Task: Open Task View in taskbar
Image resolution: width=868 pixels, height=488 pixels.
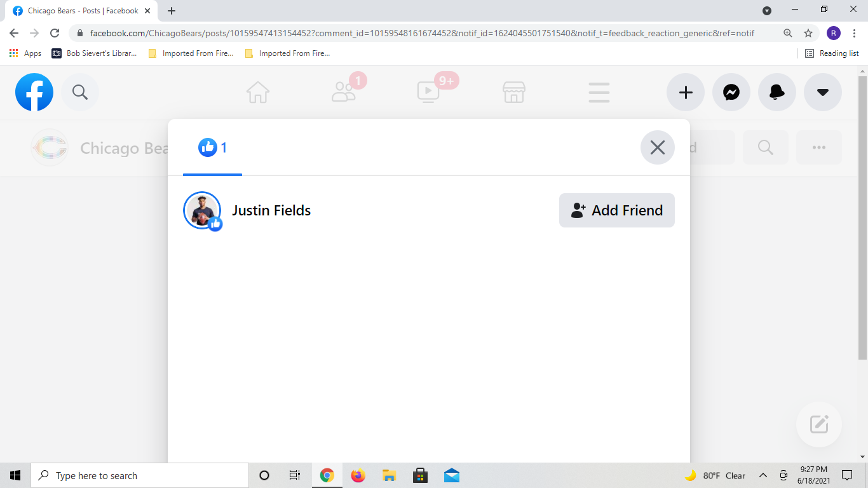Action: (x=295, y=475)
